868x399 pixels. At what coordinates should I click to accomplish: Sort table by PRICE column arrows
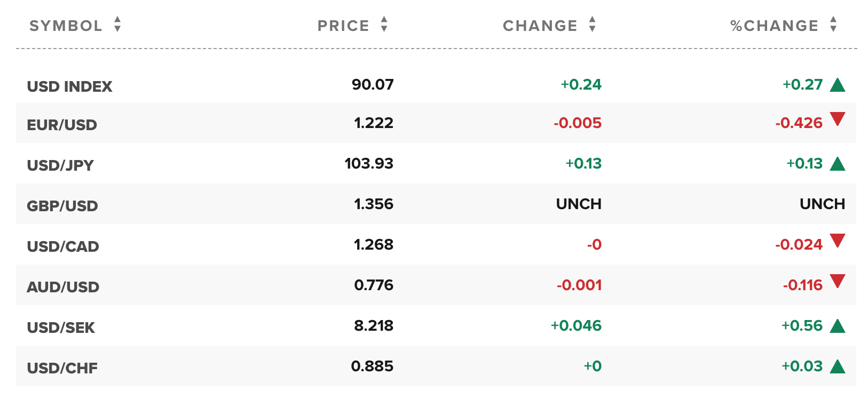[x=384, y=25]
